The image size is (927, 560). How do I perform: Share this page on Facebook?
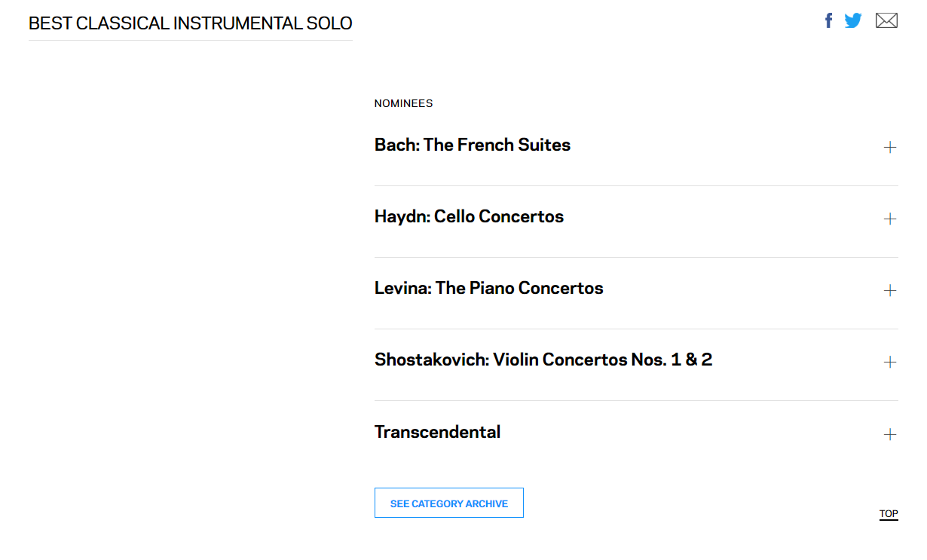point(828,21)
